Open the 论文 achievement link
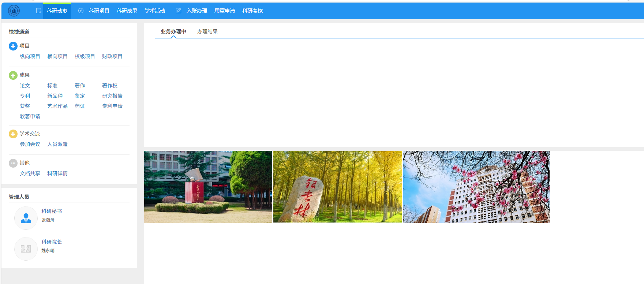Viewport: 644px width, 284px height. coord(25,86)
